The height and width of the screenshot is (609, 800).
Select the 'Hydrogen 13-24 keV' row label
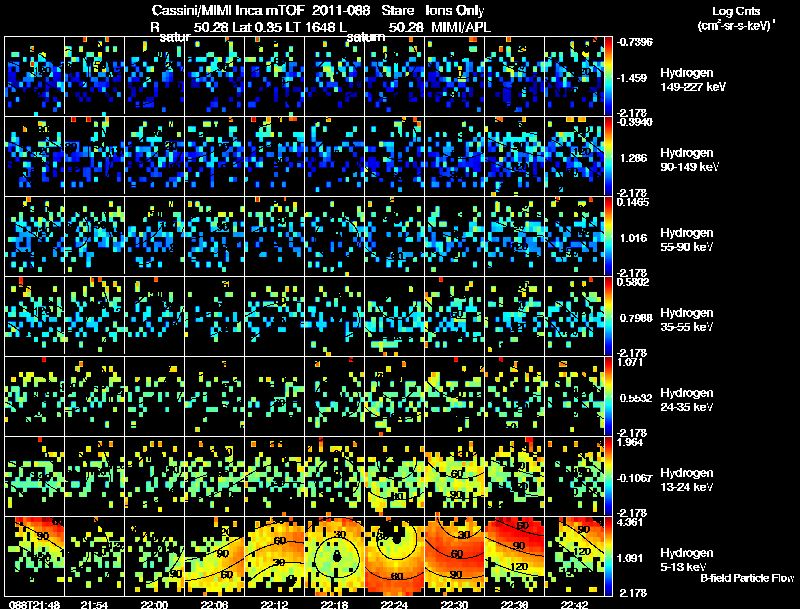pyautogui.click(x=687, y=480)
